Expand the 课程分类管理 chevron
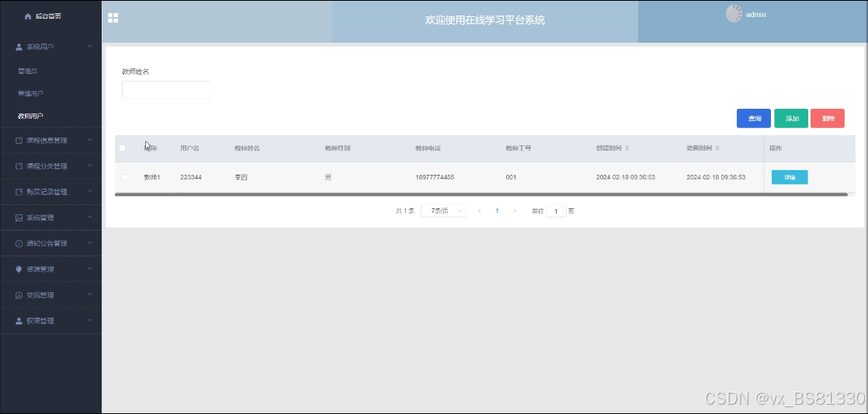The image size is (868, 414). (90, 166)
